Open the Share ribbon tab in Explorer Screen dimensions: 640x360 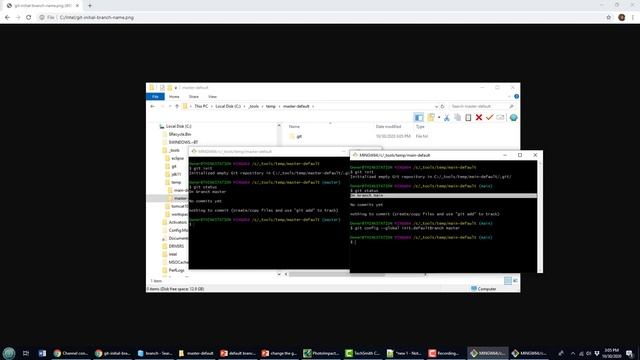pyautogui.click(x=193, y=97)
